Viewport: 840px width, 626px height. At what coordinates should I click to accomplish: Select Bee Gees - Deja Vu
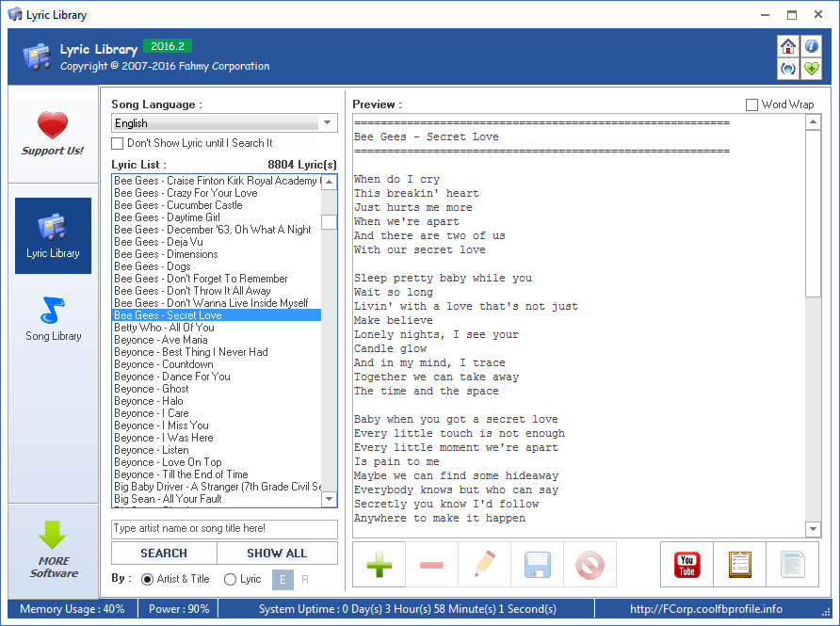point(217,242)
